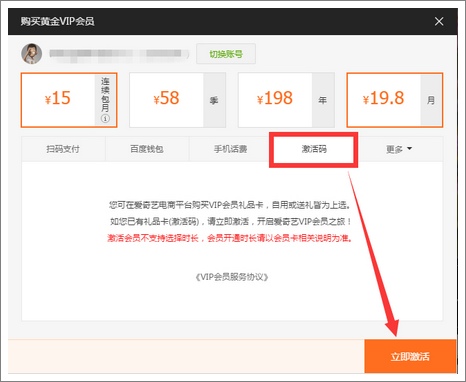This screenshot has height=382, width=466.
Task: Click the 立即激活 button
Action: 410,356
